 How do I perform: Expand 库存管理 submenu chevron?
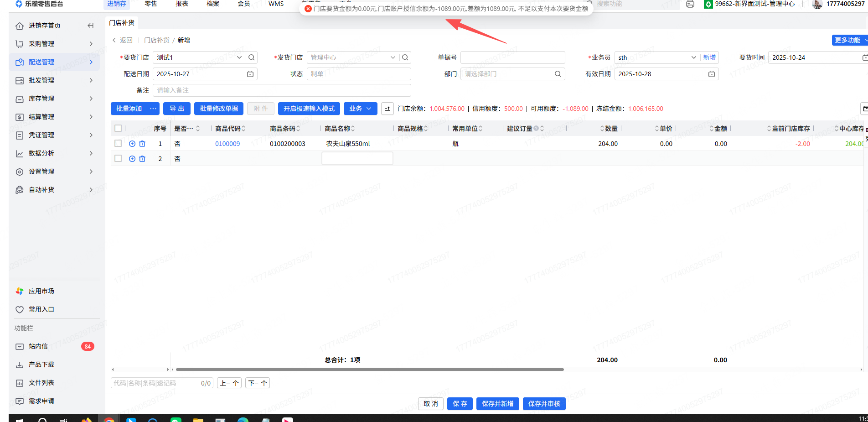(91, 99)
